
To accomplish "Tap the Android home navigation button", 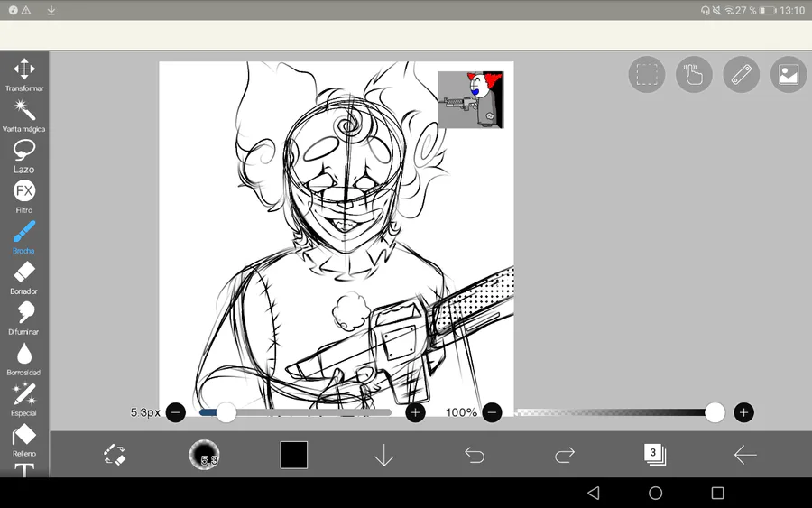I will (656, 493).
